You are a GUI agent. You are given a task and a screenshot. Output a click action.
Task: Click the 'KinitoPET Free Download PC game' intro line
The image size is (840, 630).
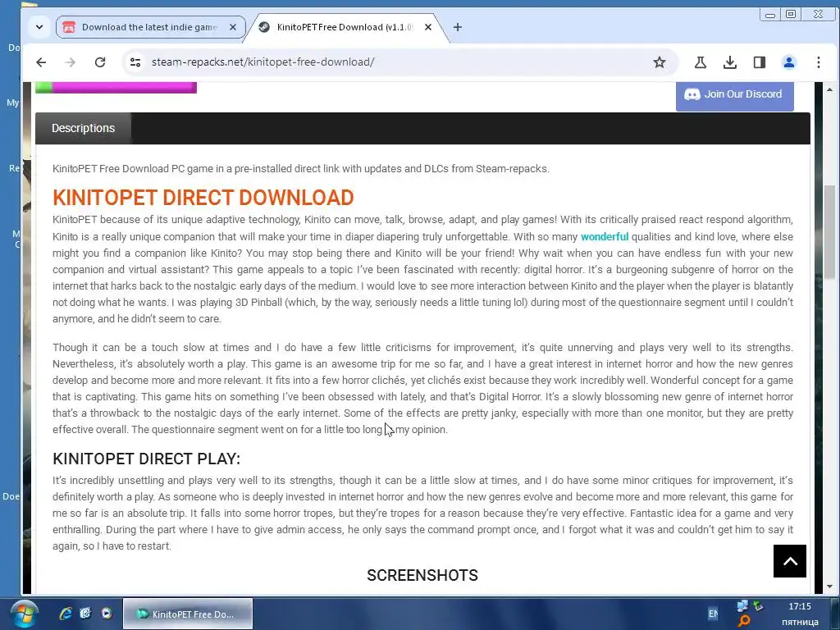click(300, 169)
